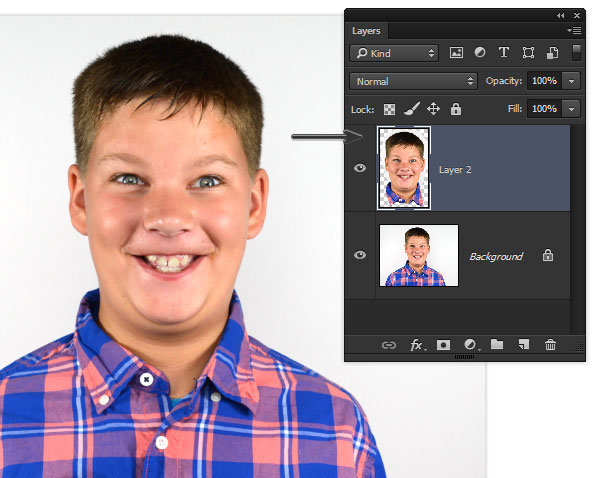Filter for shape layers icon
The width and height of the screenshot is (600, 478).
point(528,52)
